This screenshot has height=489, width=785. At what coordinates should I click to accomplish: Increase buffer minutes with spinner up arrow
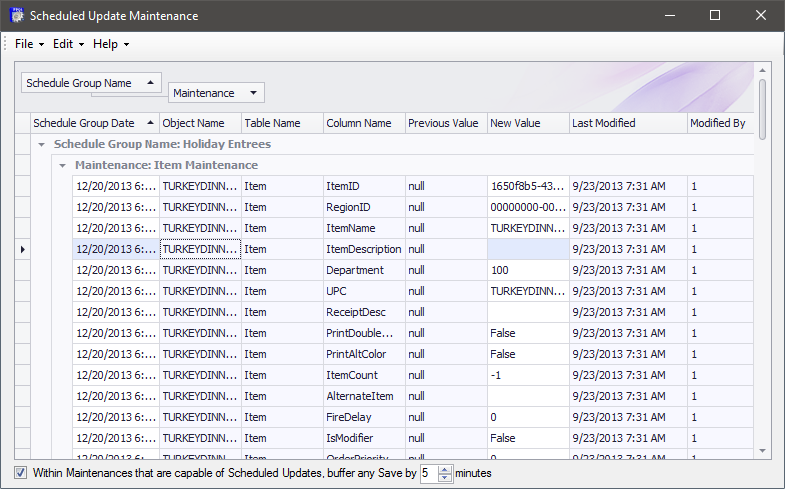[445, 469]
